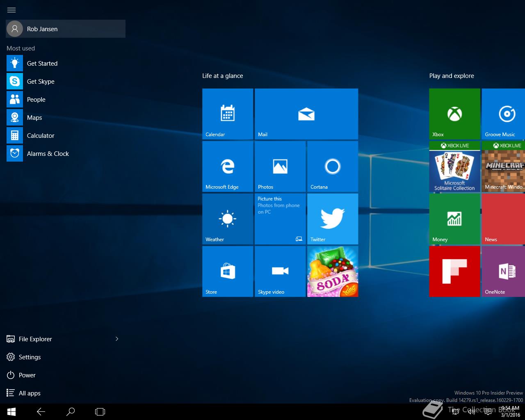Screen dimensions: 525x420
Task: Launch the Flipboard red tile
Action: click(454, 272)
